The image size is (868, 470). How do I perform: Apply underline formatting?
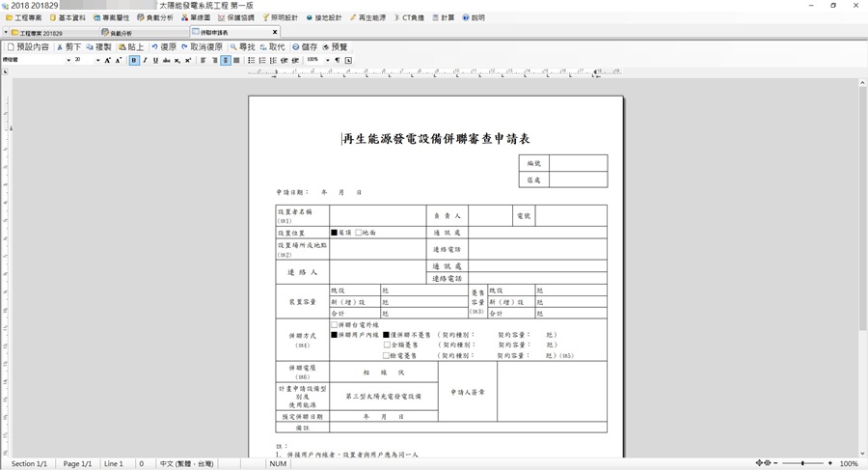(x=155, y=60)
